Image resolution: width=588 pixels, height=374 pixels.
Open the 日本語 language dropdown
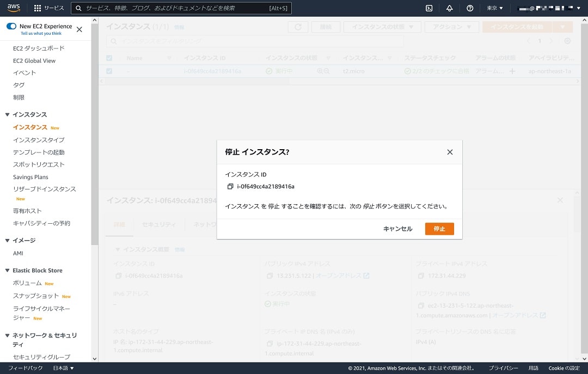click(63, 368)
